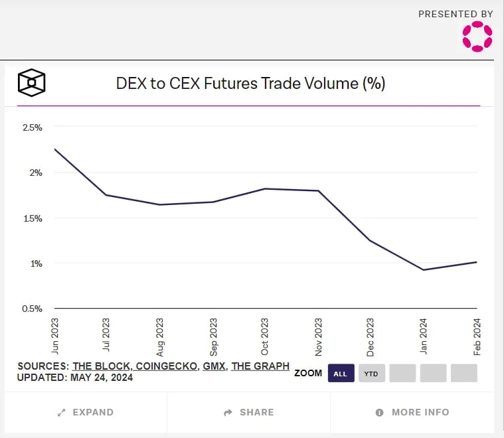Open THE GRAPH source link
This screenshot has height=438, width=504.
tap(260, 366)
